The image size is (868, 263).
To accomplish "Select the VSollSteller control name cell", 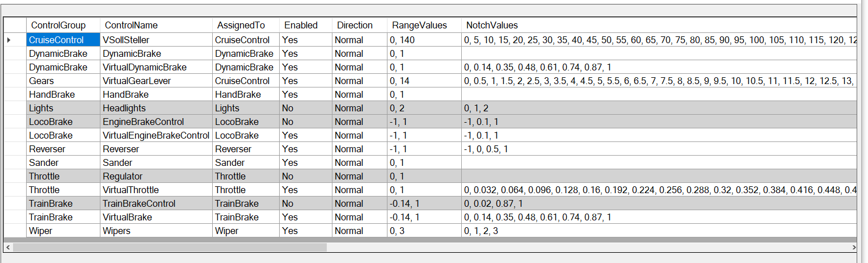I will pyautogui.click(x=126, y=40).
